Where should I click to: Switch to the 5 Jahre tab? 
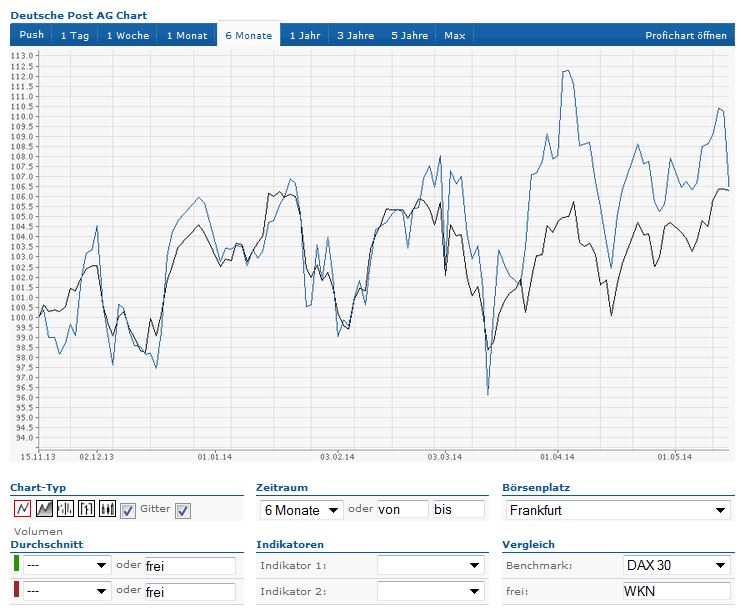[x=410, y=35]
